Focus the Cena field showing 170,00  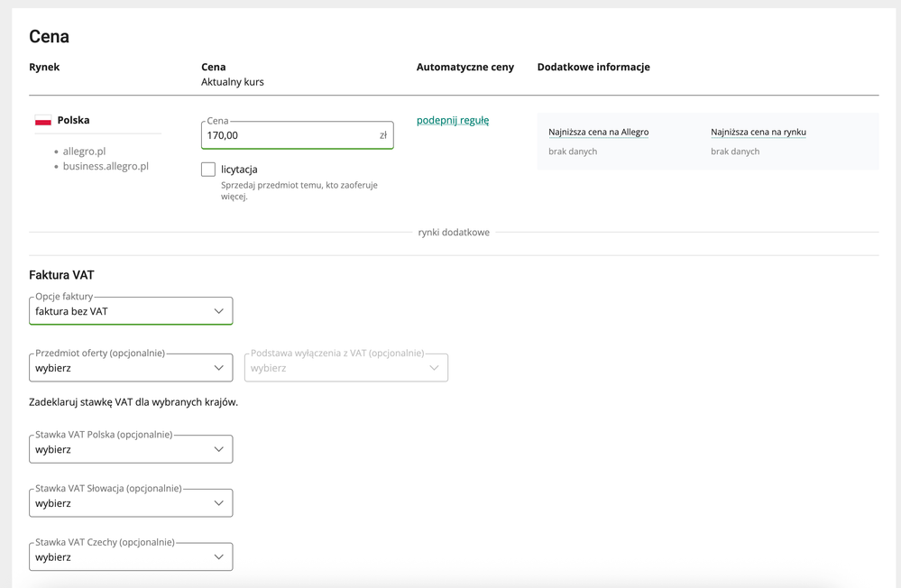pos(289,135)
